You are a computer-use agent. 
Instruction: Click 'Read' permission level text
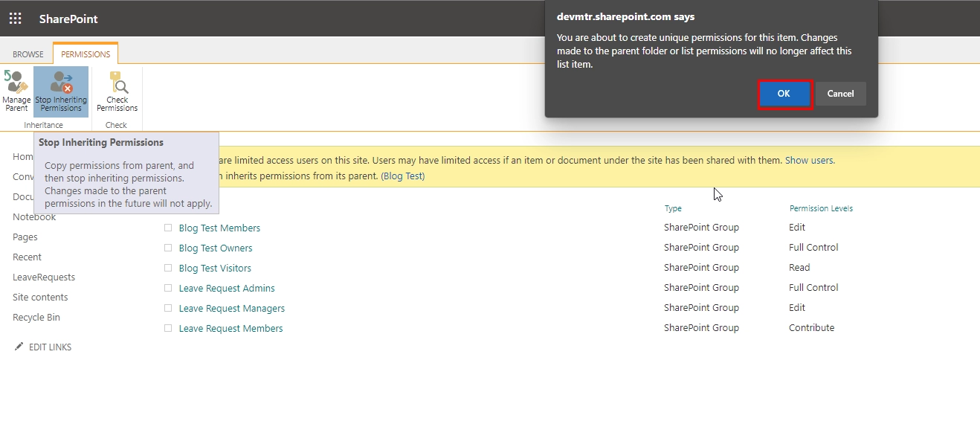799,267
